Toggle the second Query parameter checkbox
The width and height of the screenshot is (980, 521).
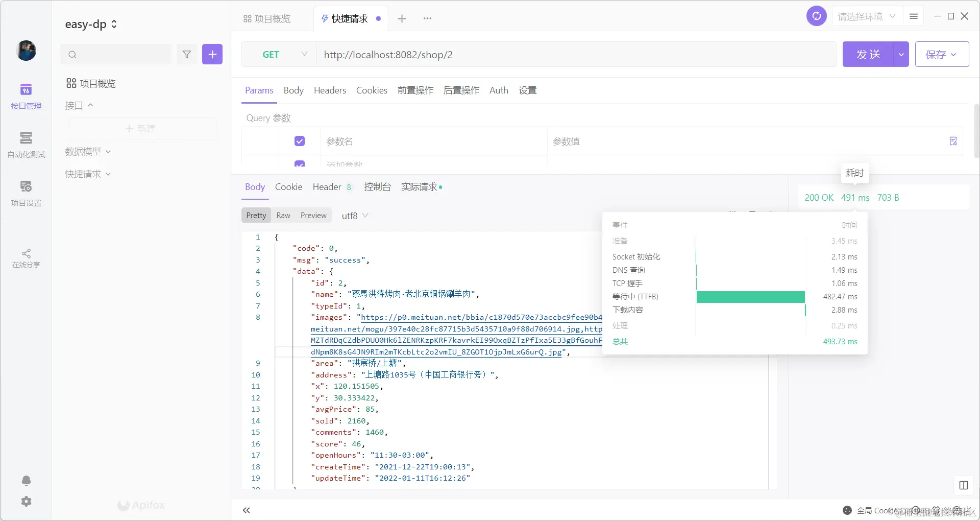(299, 164)
